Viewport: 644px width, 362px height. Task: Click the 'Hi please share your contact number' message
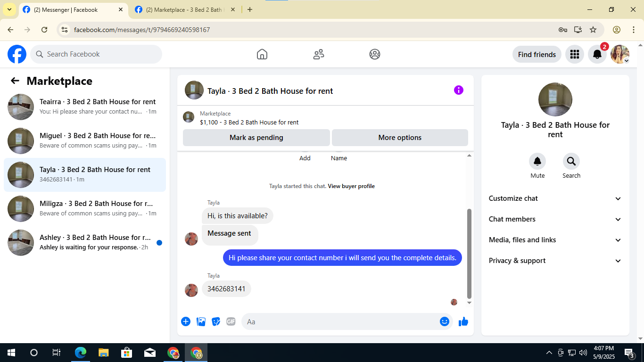coord(342,258)
